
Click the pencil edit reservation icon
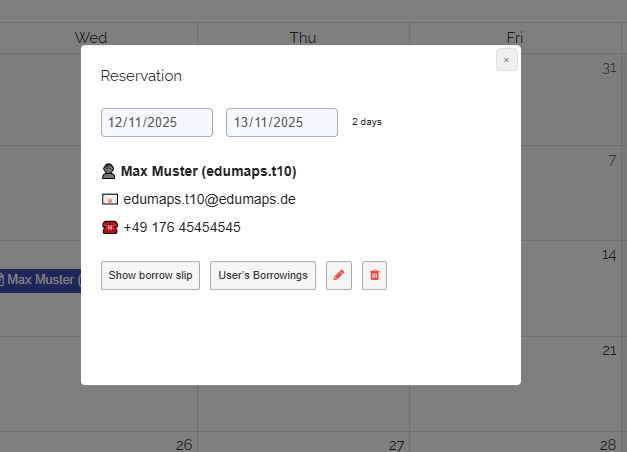click(339, 275)
